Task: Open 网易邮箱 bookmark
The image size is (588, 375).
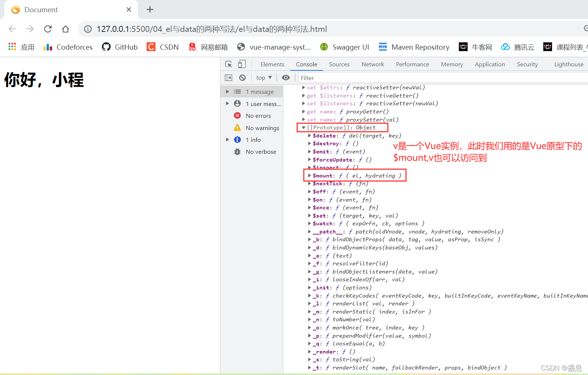Action: click(208, 47)
